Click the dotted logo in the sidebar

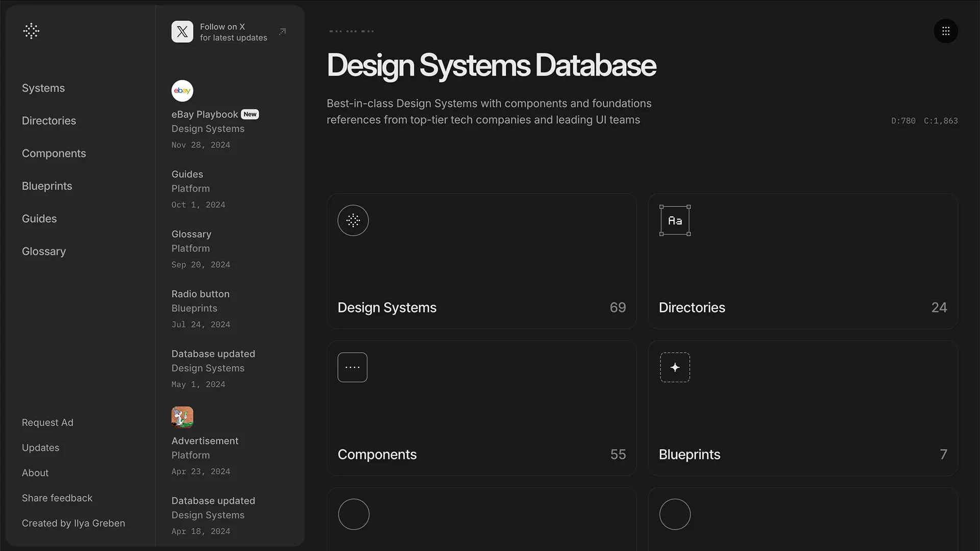[x=31, y=31]
